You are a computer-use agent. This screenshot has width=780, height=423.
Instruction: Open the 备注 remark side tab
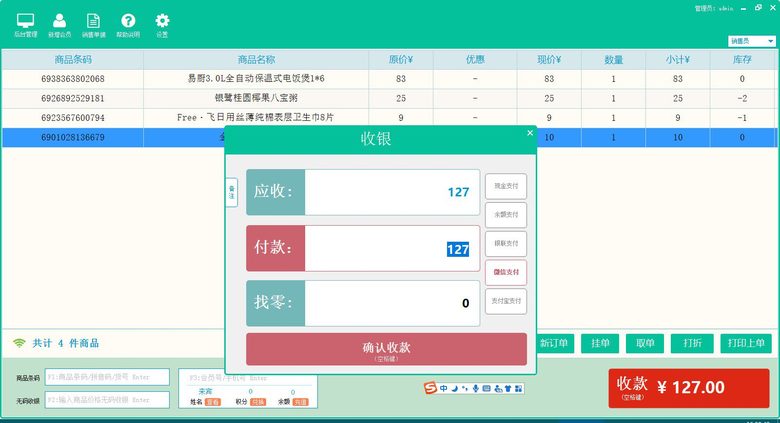click(231, 192)
